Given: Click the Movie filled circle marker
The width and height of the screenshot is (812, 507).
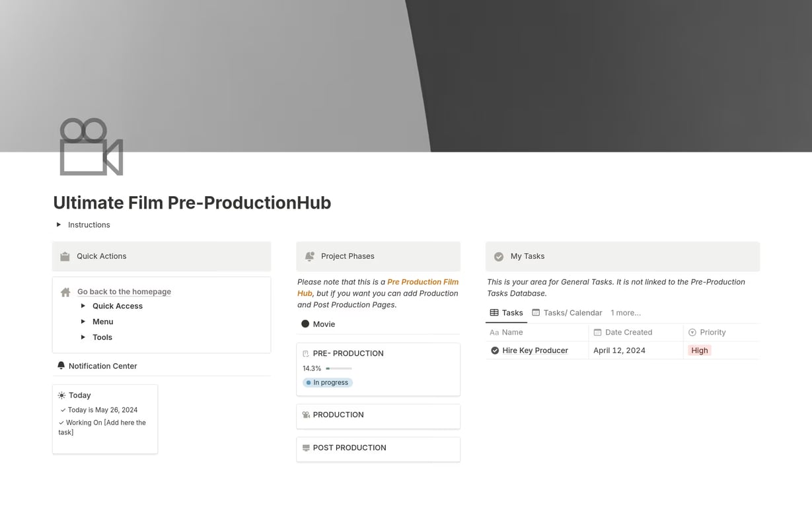Looking at the screenshot, I should tap(305, 324).
